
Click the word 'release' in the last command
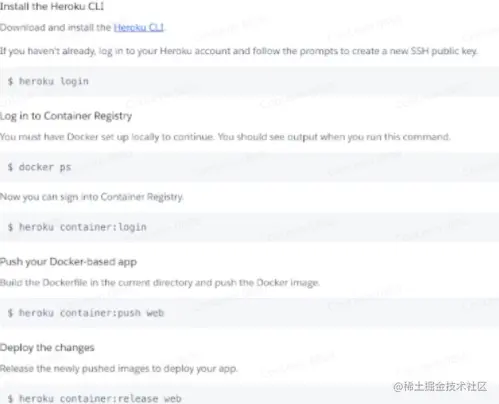138,399
